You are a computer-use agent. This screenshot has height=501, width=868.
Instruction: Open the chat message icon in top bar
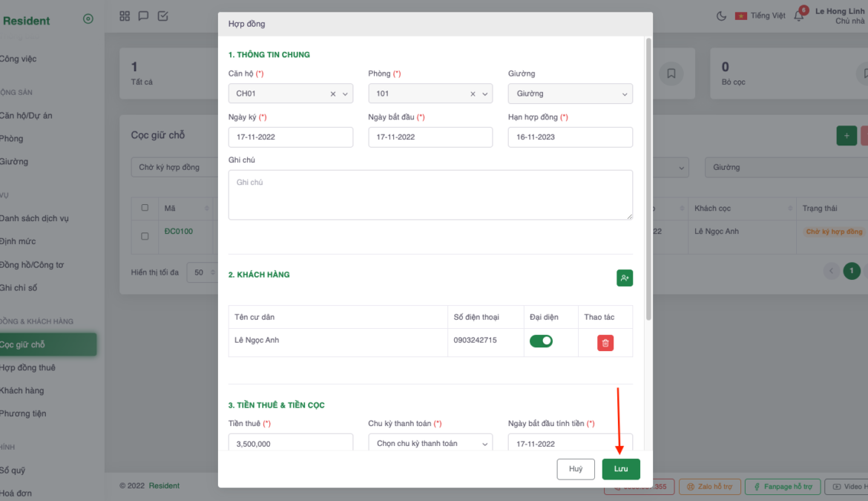click(x=144, y=16)
